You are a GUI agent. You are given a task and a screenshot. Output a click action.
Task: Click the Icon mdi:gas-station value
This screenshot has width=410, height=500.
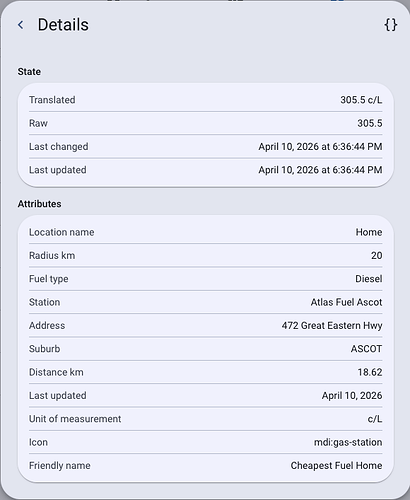tap(348, 442)
